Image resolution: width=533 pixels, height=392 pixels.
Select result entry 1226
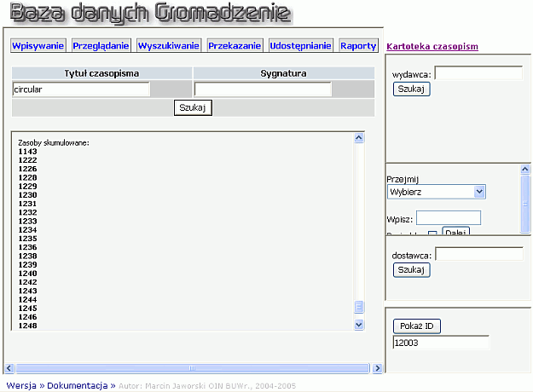tap(28, 169)
